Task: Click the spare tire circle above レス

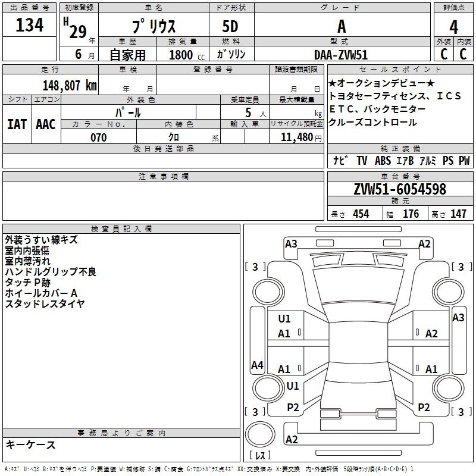Action: click(260, 434)
